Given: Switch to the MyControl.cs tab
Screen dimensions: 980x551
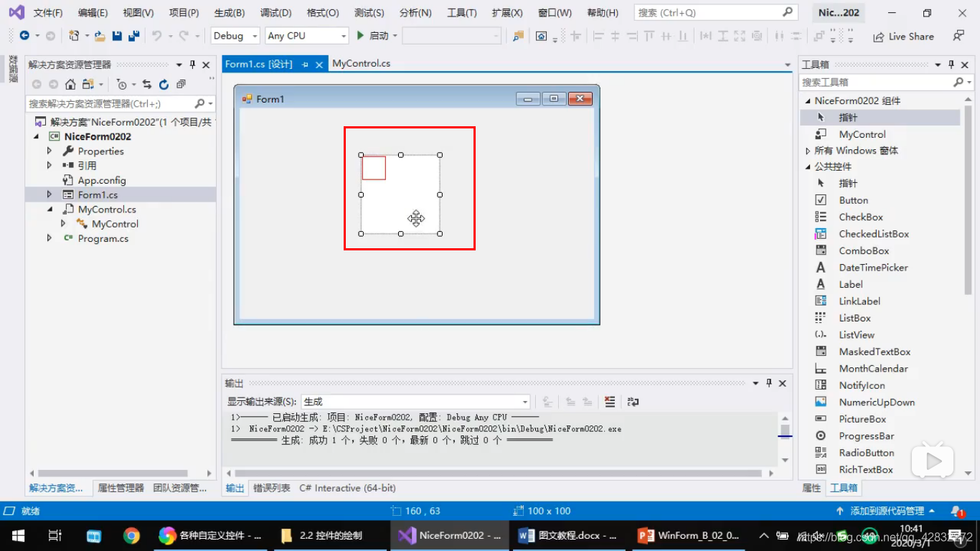Looking at the screenshot, I should (361, 63).
